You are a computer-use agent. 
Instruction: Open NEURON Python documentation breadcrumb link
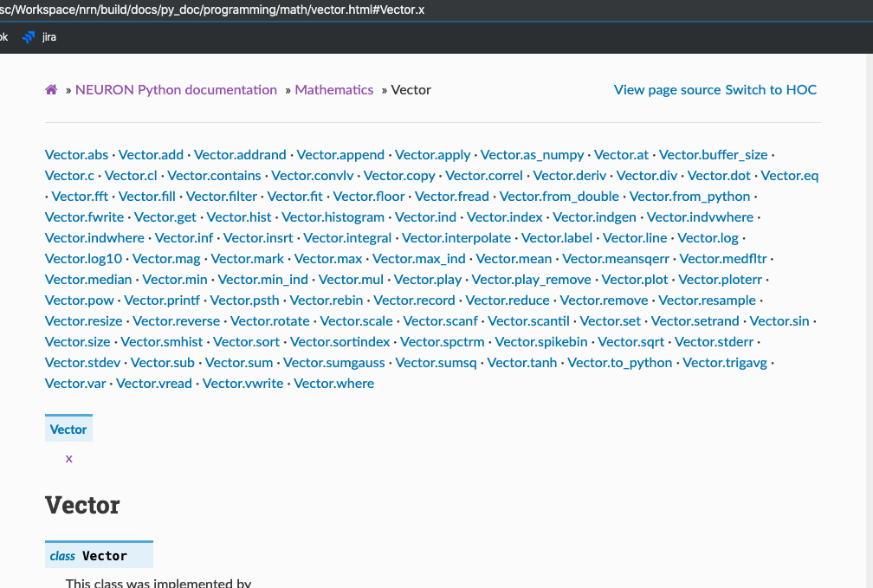click(x=176, y=90)
